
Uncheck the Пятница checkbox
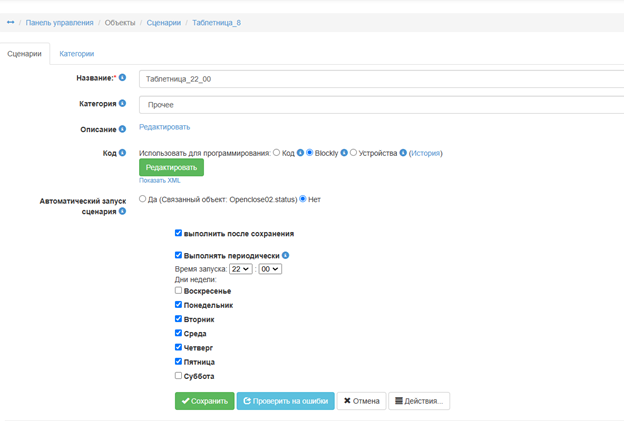point(178,362)
